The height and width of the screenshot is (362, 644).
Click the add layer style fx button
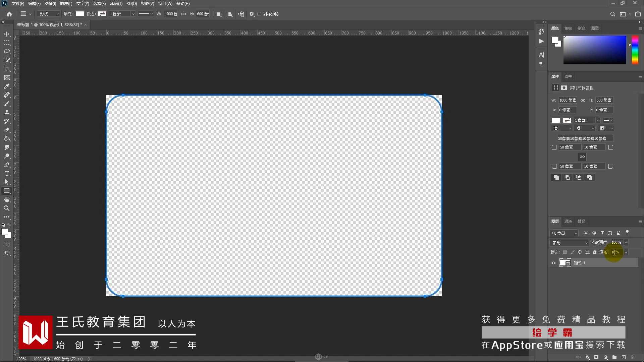tap(587, 357)
